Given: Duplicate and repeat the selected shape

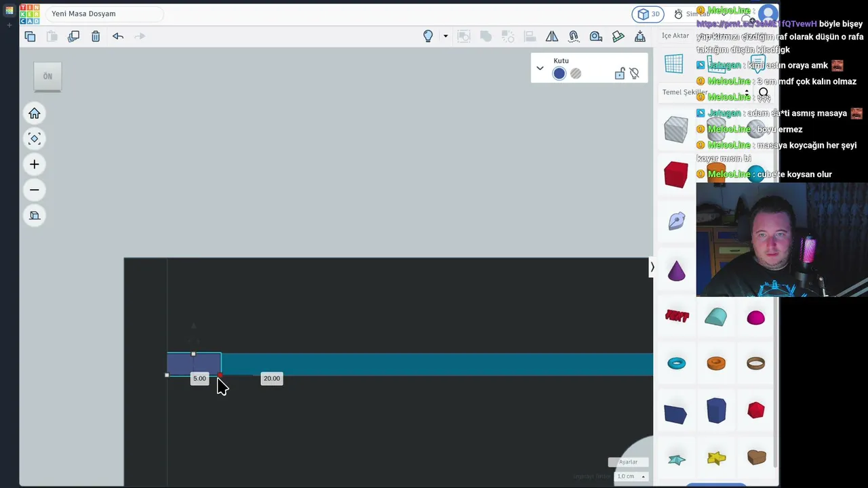Looking at the screenshot, I should [x=74, y=36].
